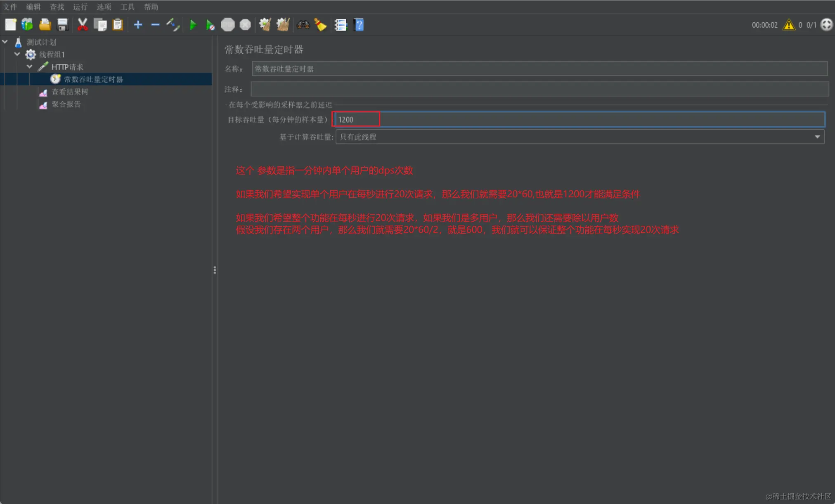Open the question mark Help icon
The image size is (835, 504).
pos(359,25)
